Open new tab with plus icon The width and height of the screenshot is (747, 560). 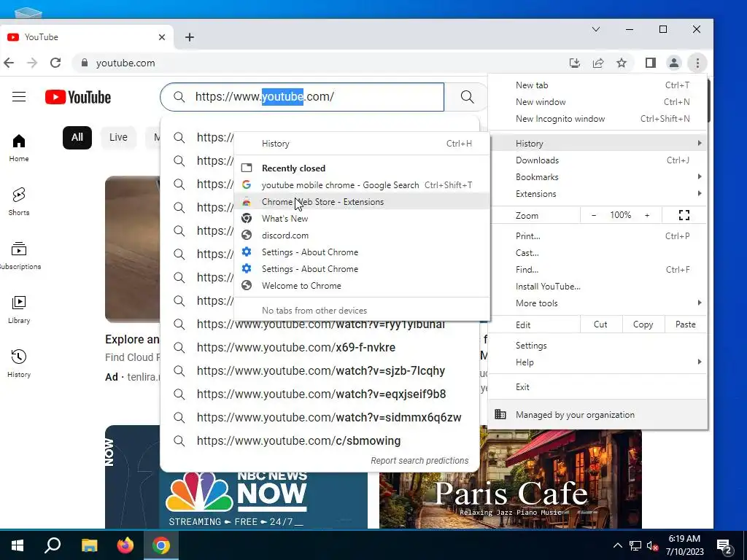coord(190,37)
